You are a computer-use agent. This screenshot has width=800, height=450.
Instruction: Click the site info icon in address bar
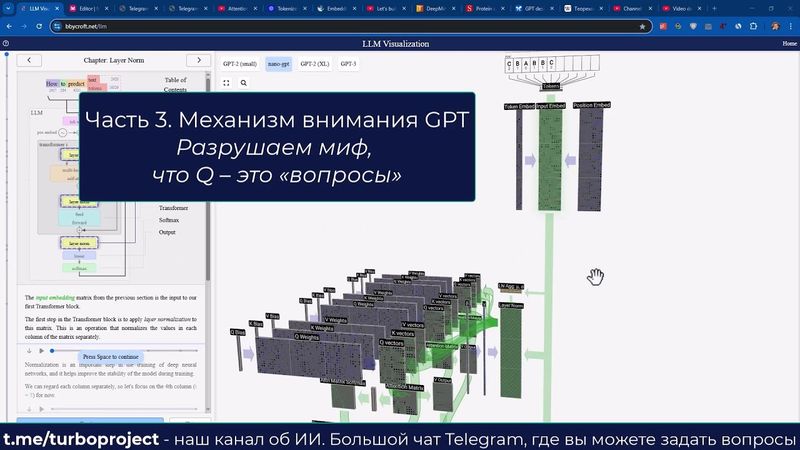pyautogui.click(x=57, y=26)
